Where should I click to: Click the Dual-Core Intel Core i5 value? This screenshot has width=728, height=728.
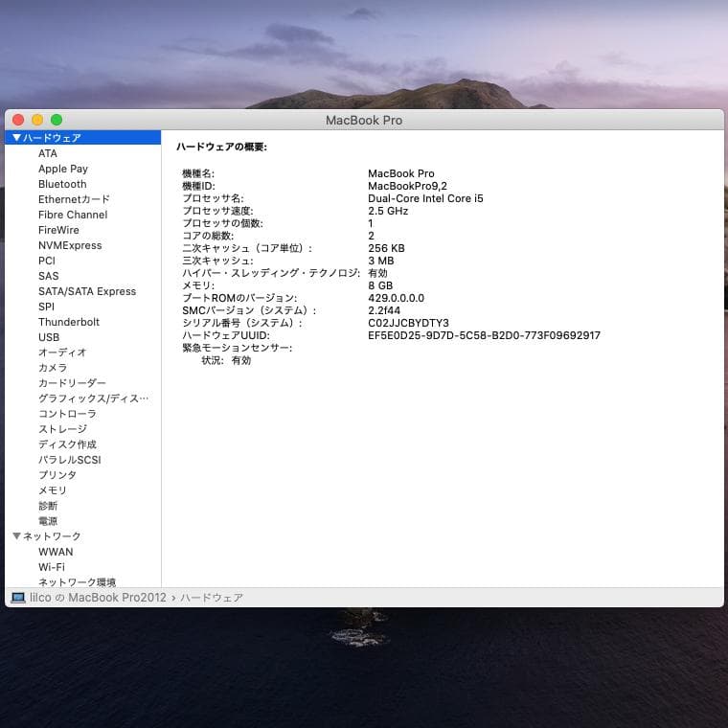click(425, 198)
